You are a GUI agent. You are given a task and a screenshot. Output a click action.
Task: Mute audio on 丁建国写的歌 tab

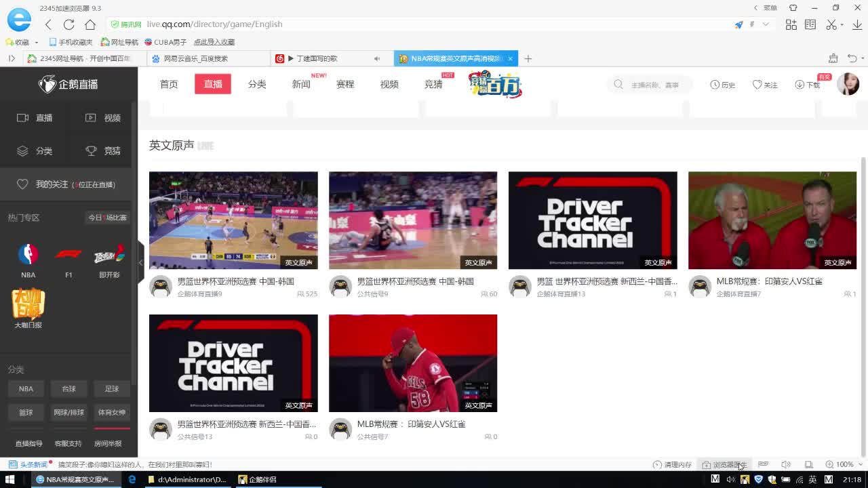[x=377, y=58]
